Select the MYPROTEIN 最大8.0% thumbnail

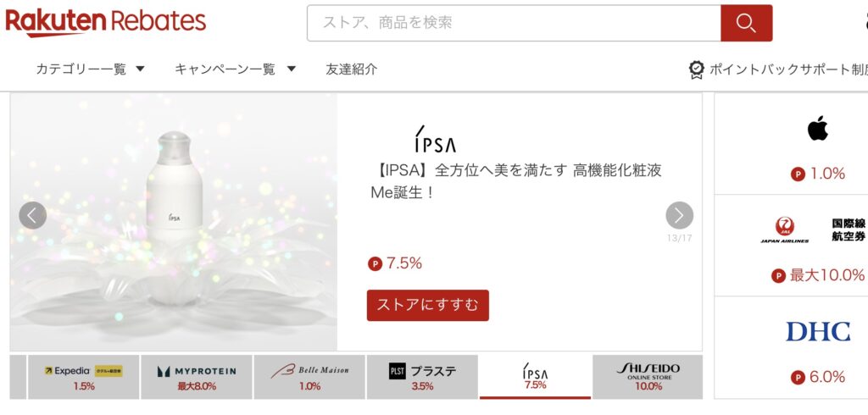coord(197,377)
